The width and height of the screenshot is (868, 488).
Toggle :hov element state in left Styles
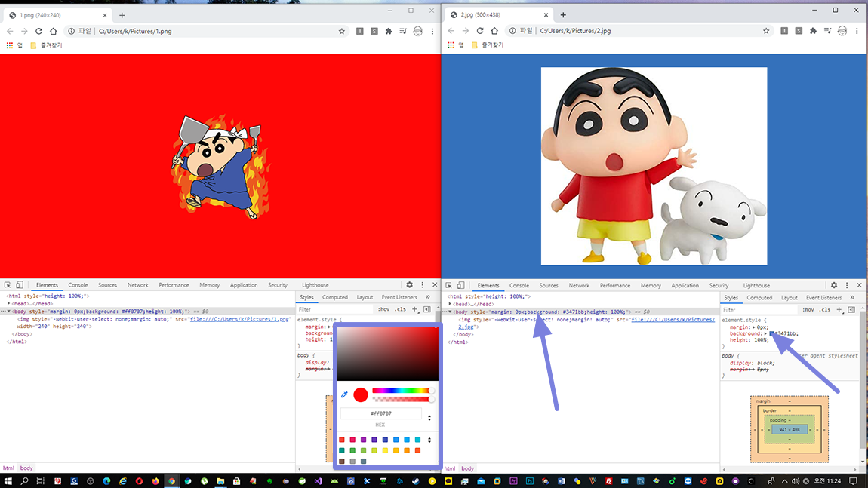coord(383,309)
